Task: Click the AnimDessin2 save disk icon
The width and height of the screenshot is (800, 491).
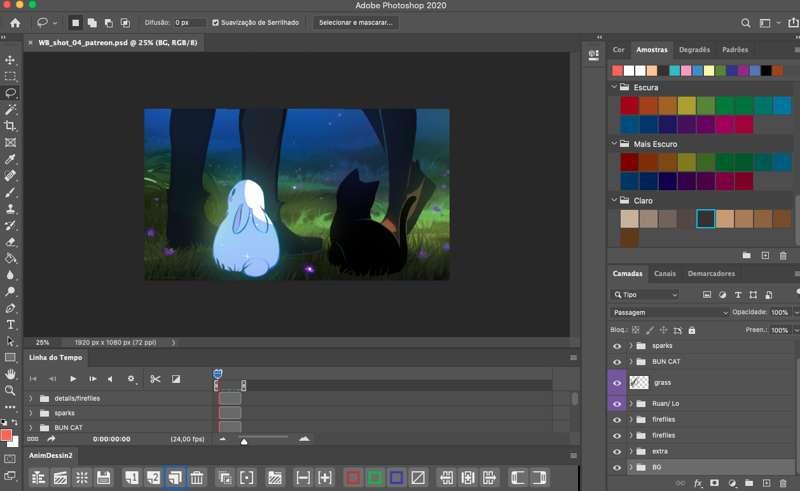Action: [x=104, y=478]
